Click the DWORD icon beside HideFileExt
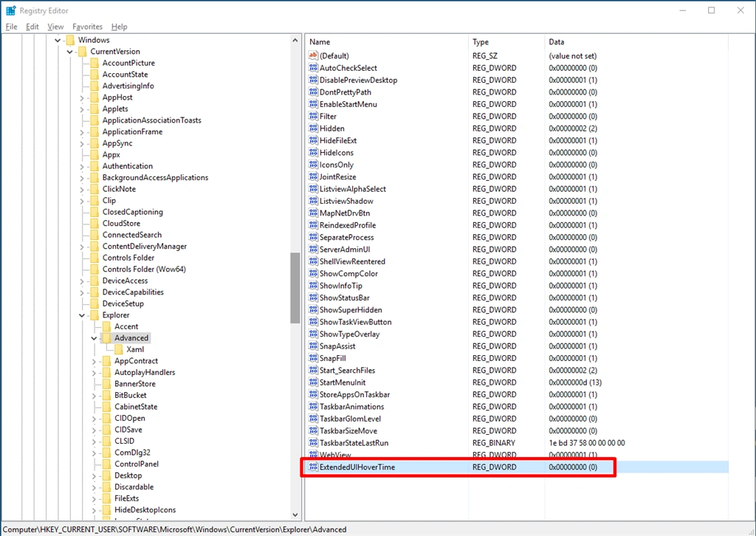 313,140
